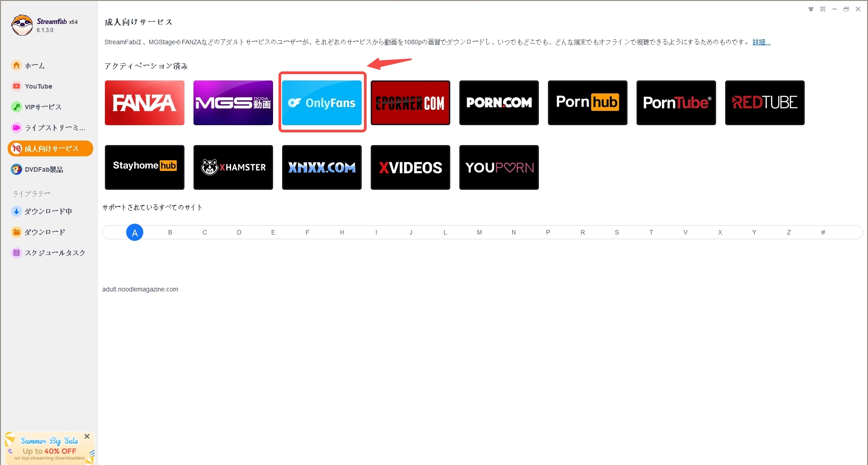Open the REDTUBE tile
This screenshot has height=465, width=868.
coord(765,103)
